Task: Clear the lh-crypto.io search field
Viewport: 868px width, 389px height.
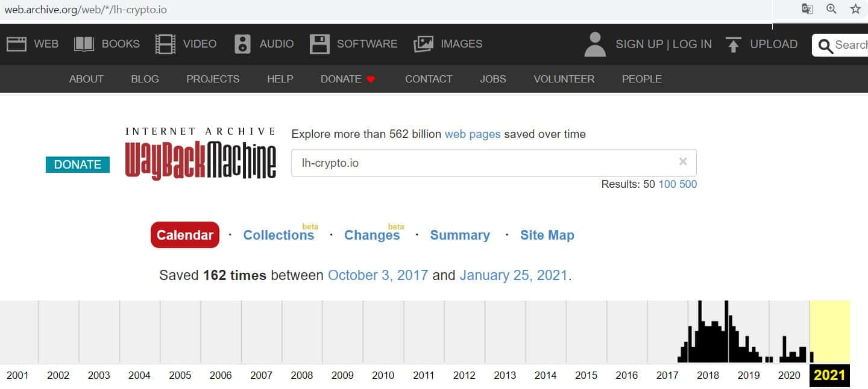Action: (x=683, y=161)
